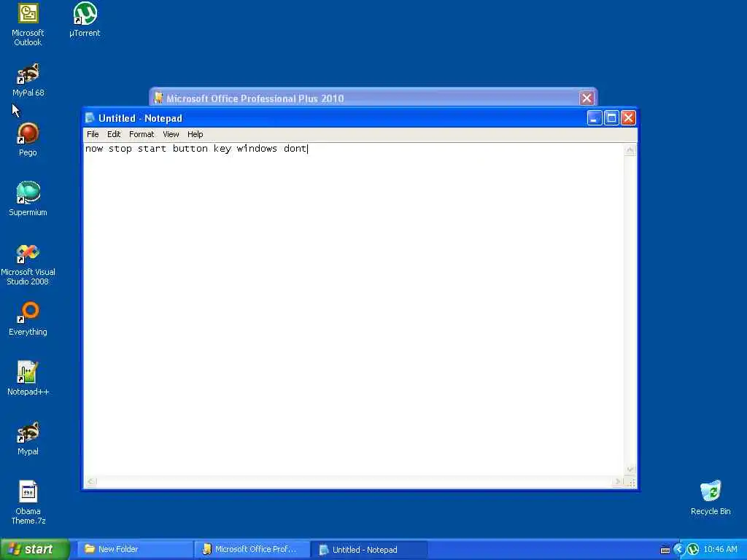Open the Format menu in Notepad
747x560 pixels.
coord(142,134)
